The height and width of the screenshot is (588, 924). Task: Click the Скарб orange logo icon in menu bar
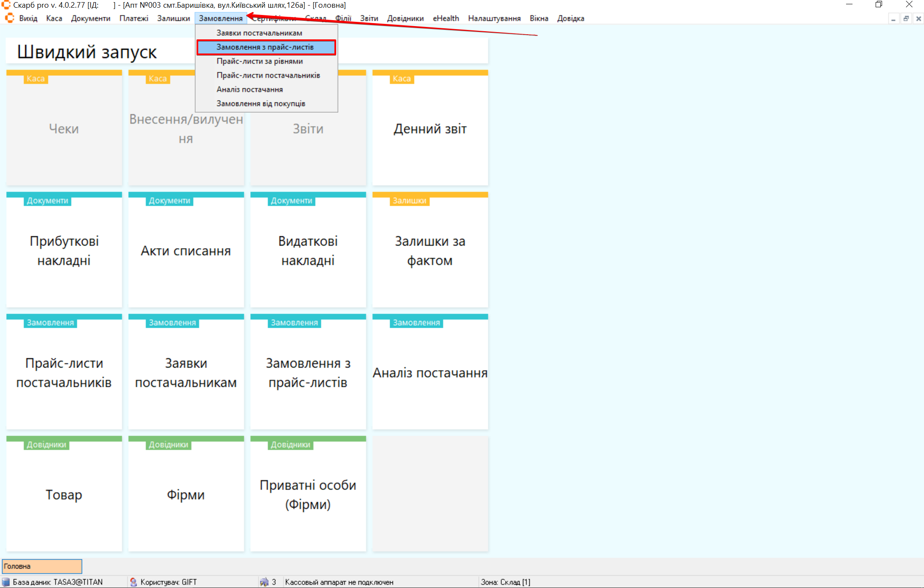click(x=9, y=18)
